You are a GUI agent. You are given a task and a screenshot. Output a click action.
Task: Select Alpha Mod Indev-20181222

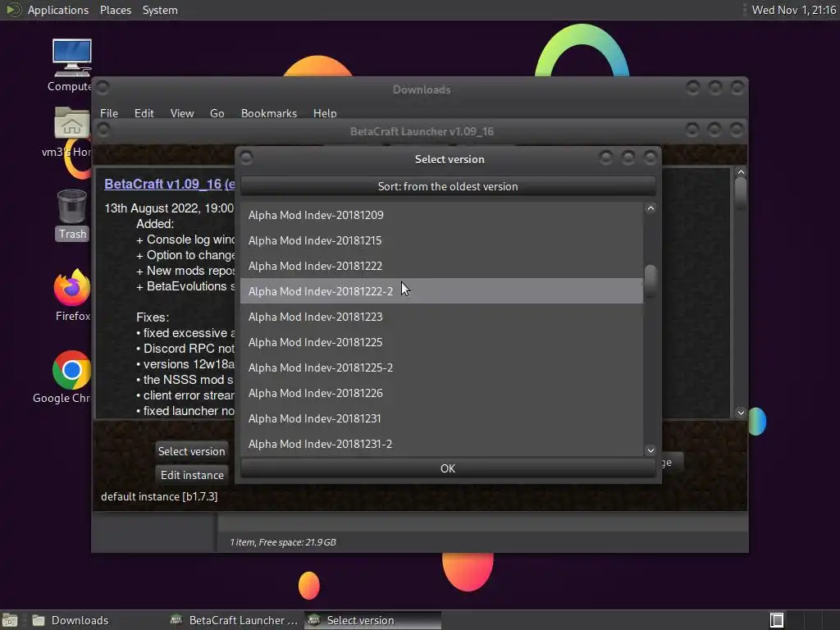(x=441, y=266)
